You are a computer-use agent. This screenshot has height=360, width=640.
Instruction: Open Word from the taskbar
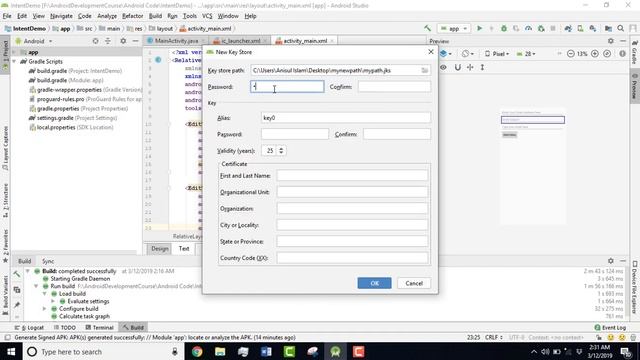coord(266,351)
